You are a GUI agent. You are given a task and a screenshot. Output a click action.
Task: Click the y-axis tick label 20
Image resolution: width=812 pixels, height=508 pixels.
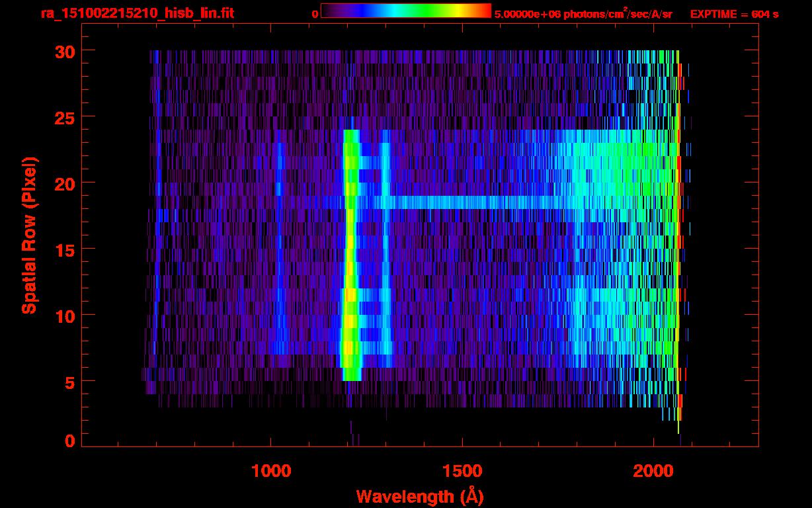pyautogui.click(x=64, y=183)
